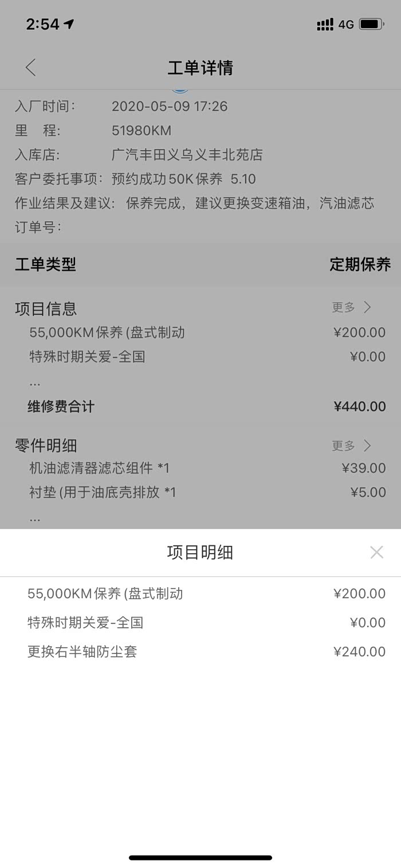Screen dimensions: 401x868
Task: Tap the location arrow in status bar
Action: 69,24
